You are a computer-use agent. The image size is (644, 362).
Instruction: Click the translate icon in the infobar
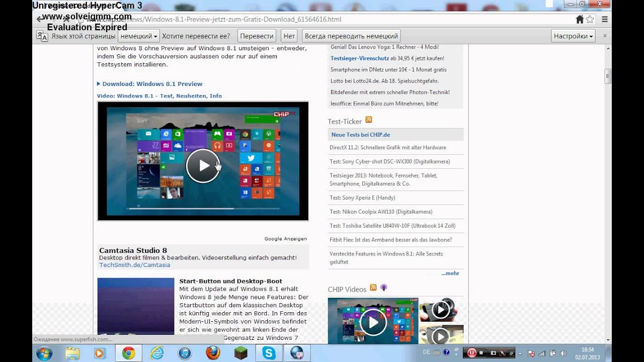tap(42, 36)
